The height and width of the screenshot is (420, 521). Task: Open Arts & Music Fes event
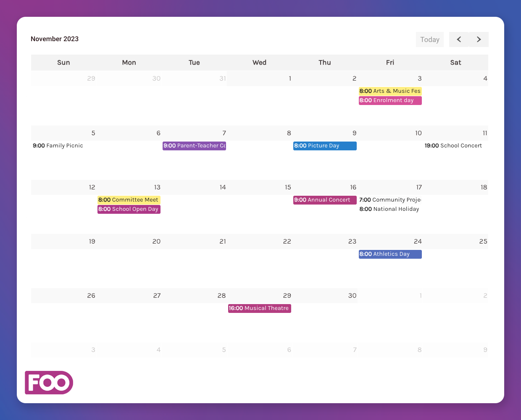pyautogui.click(x=390, y=91)
